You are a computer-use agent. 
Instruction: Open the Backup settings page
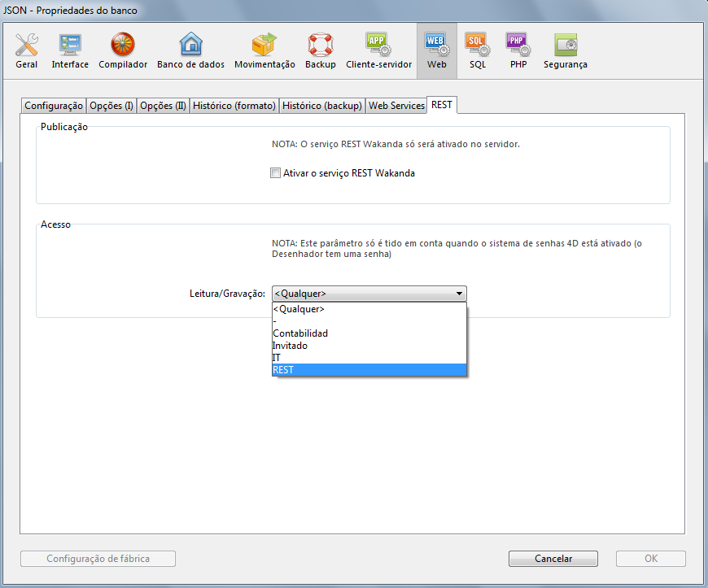(x=321, y=51)
